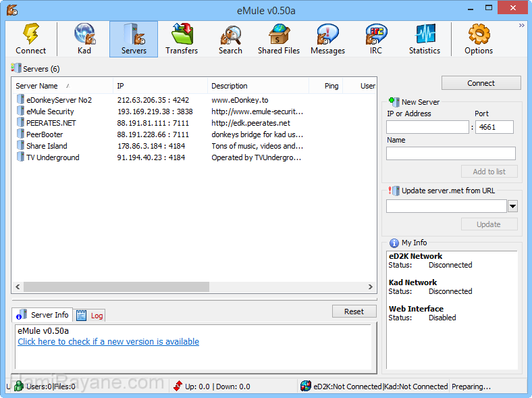Click the My Info blue icon
Screen dimensions: 532x398
click(394, 243)
